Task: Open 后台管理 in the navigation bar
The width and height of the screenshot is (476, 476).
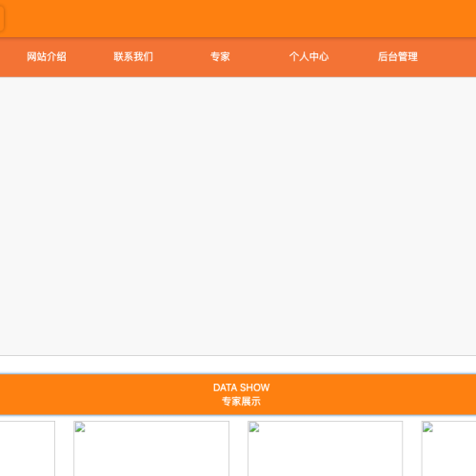Action: point(398,57)
